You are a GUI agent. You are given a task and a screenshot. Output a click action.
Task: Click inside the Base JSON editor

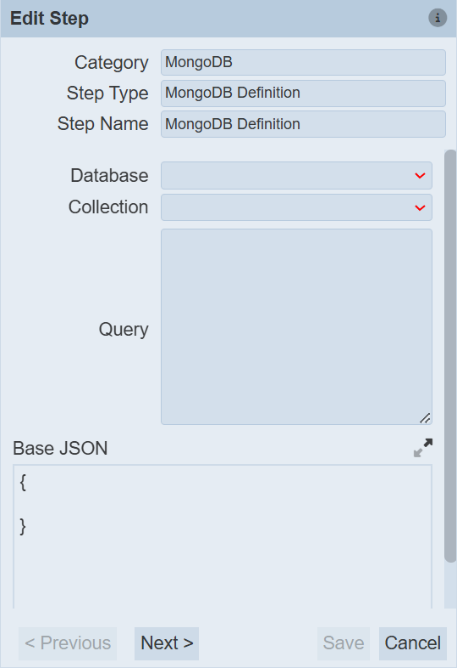coord(222,537)
